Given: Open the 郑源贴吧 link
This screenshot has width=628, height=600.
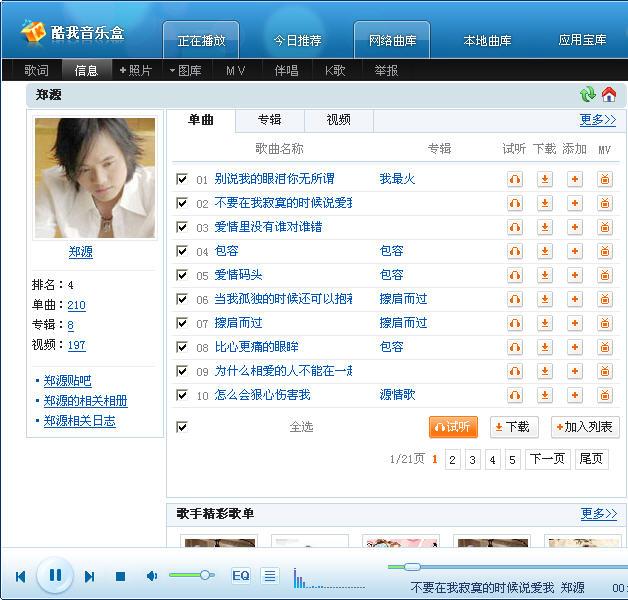Looking at the screenshot, I should (67, 381).
